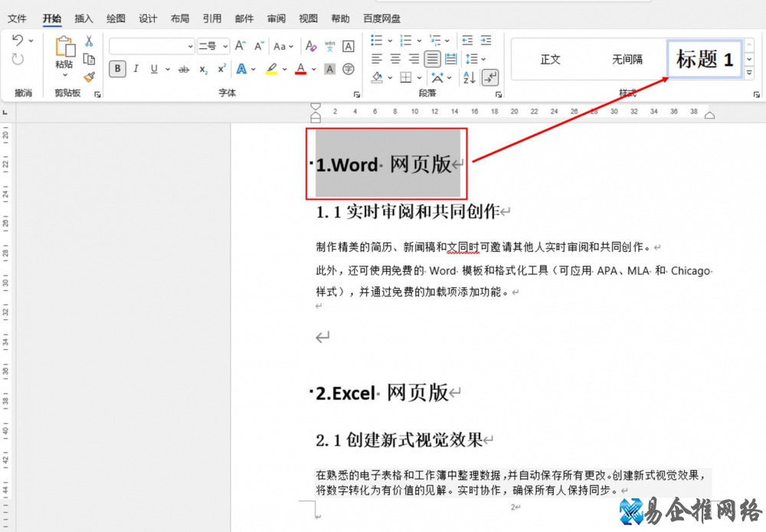The height and width of the screenshot is (532, 766).
Task: Switch to the 插入 tab
Action: click(x=83, y=18)
